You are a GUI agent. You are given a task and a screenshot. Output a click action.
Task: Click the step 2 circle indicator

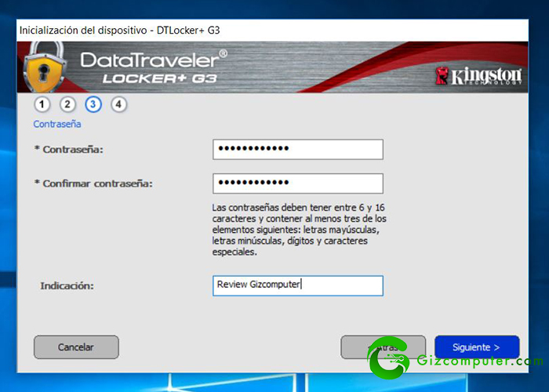67,104
